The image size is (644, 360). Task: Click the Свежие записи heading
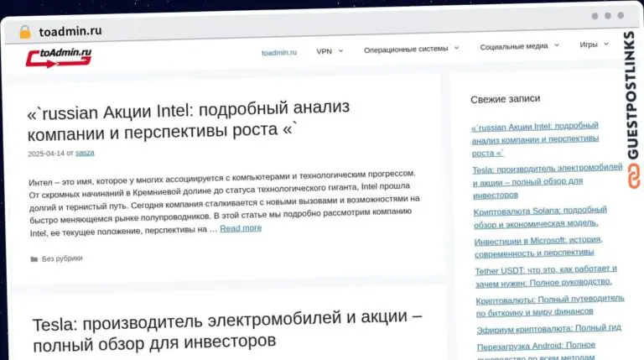tap(505, 99)
